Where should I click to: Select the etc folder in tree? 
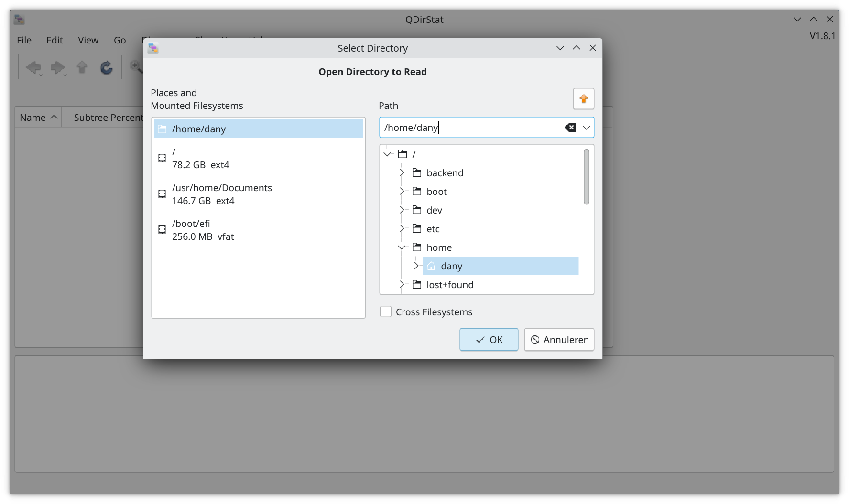click(x=433, y=229)
